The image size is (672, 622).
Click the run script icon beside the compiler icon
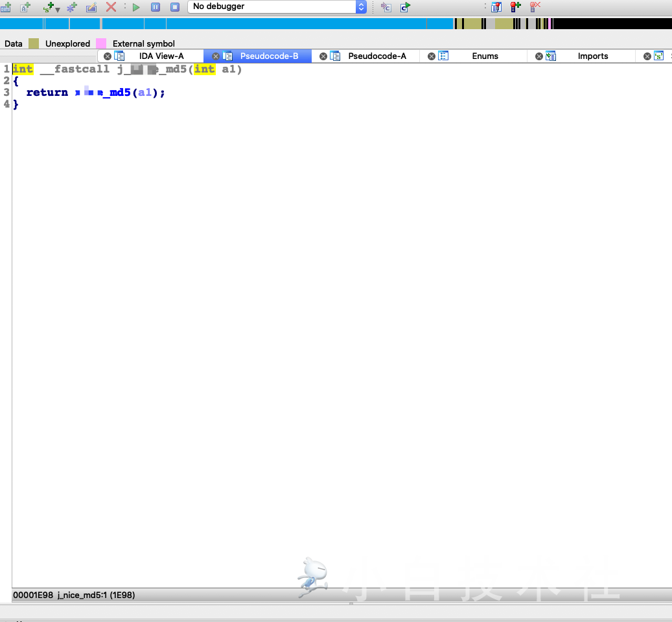404,7
